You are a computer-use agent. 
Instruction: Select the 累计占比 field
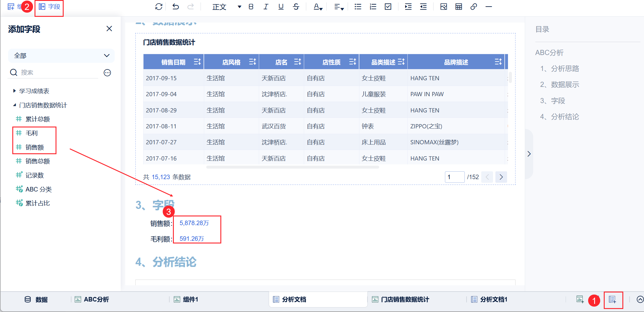[x=33, y=203]
